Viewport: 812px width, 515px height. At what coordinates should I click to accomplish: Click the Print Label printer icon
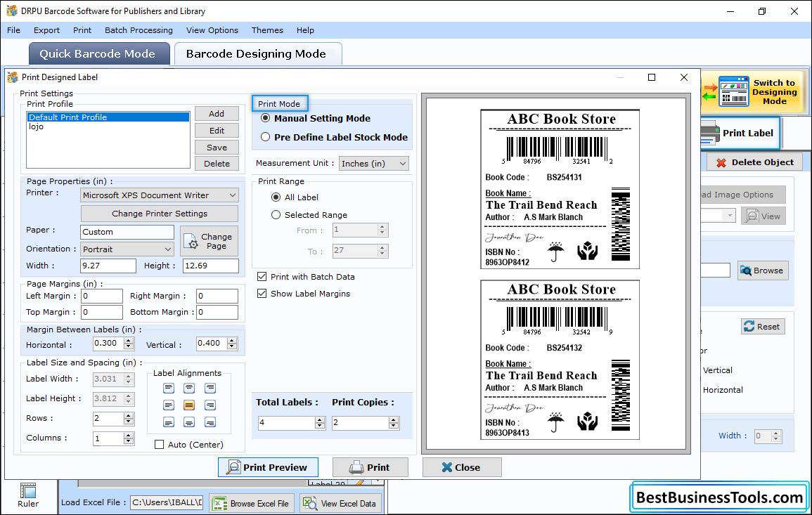(x=709, y=133)
